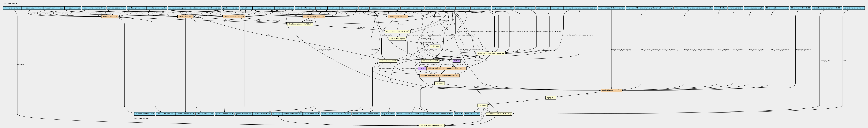
Task: Click tumor_snv_bam_readcount_tsv output node
Action: pos(409,114)
